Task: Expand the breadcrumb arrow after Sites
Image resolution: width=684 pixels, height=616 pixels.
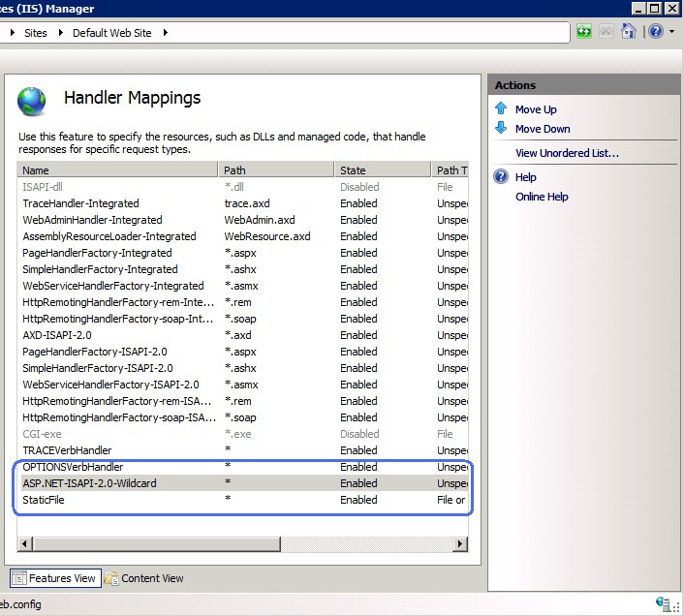Action: (x=61, y=33)
